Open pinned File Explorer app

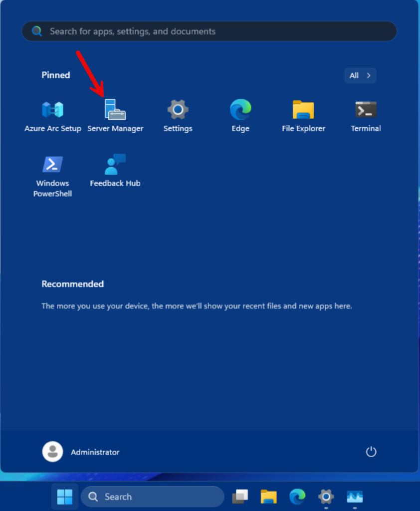[x=303, y=116]
